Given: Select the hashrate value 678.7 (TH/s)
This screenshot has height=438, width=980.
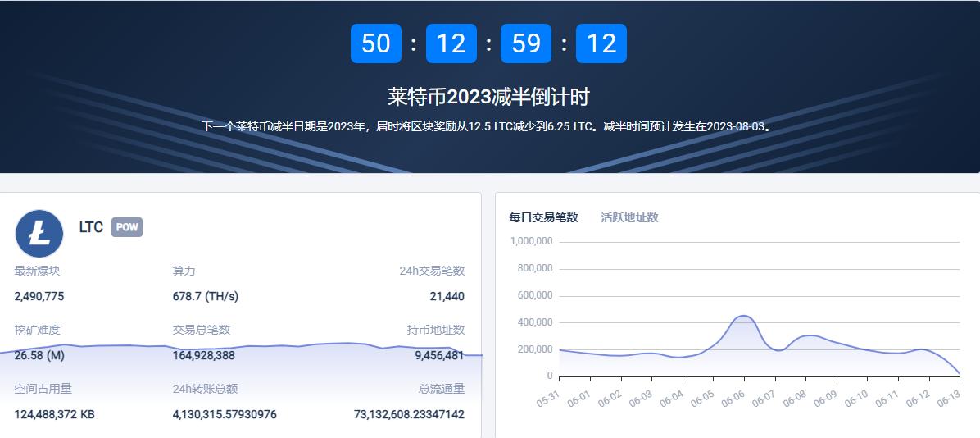Looking at the screenshot, I should [x=206, y=296].
